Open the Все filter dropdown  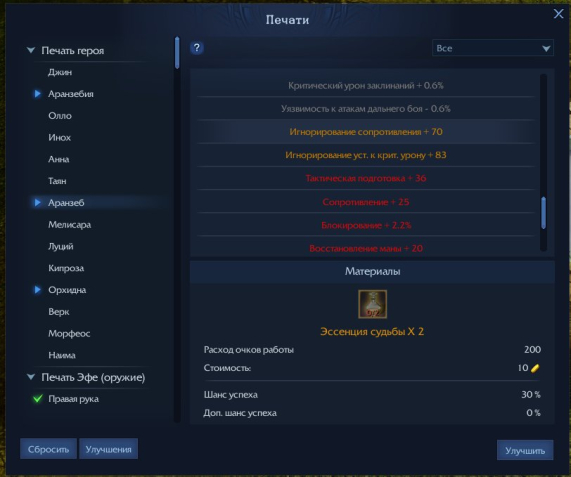[493, 48]
